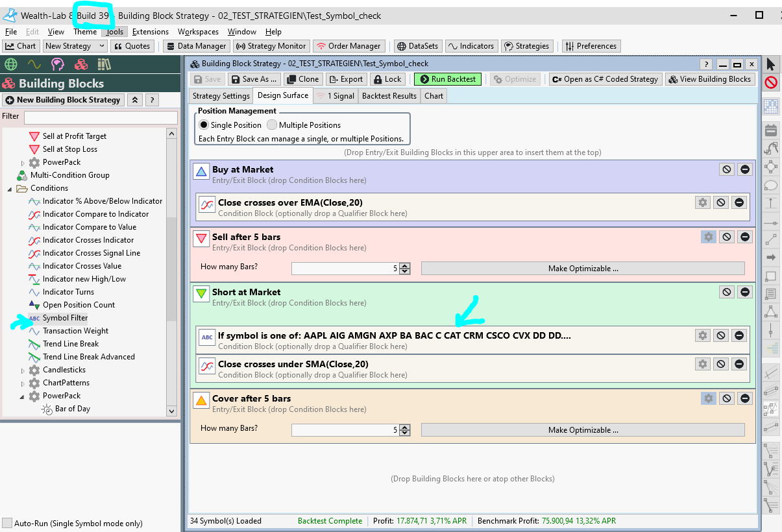Click Open as C# Coded Strategy

(605, 79)
